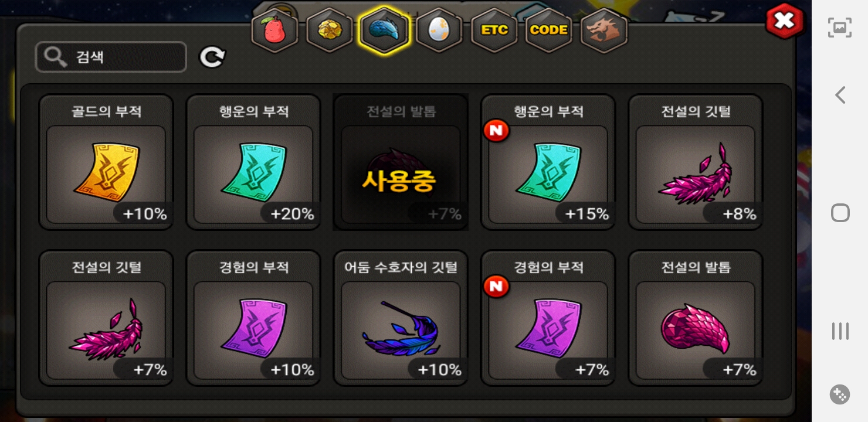Pick the 전설의 깃털 +8% pink feather
Viewport: 868px width, 422px height.
(696, 162)
